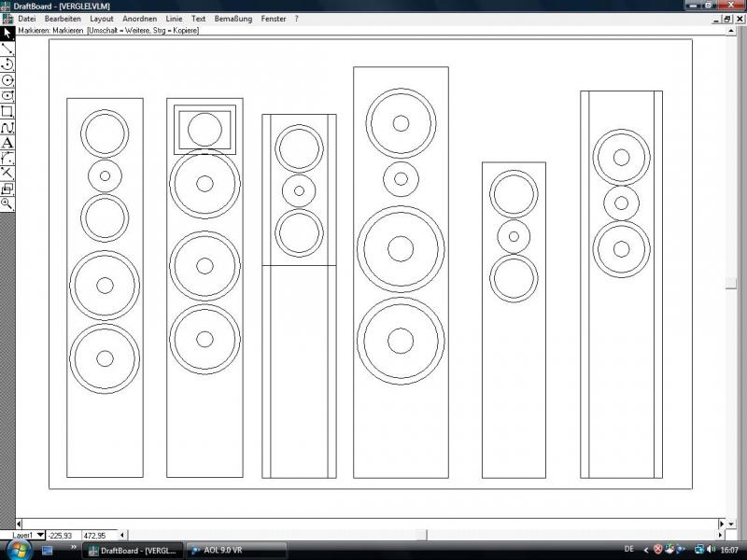Click the upper horizontal scrollbar left arrow
This screenshot has width=747, height=560.
(19, 524)
